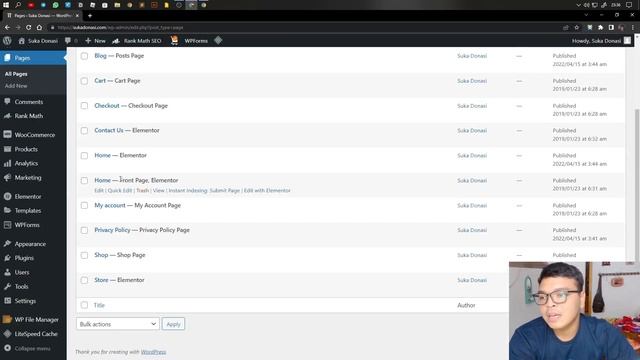This screenshot has width=640, height=360.
Task: Open the Windows Start menu
Action: (6, 5)
